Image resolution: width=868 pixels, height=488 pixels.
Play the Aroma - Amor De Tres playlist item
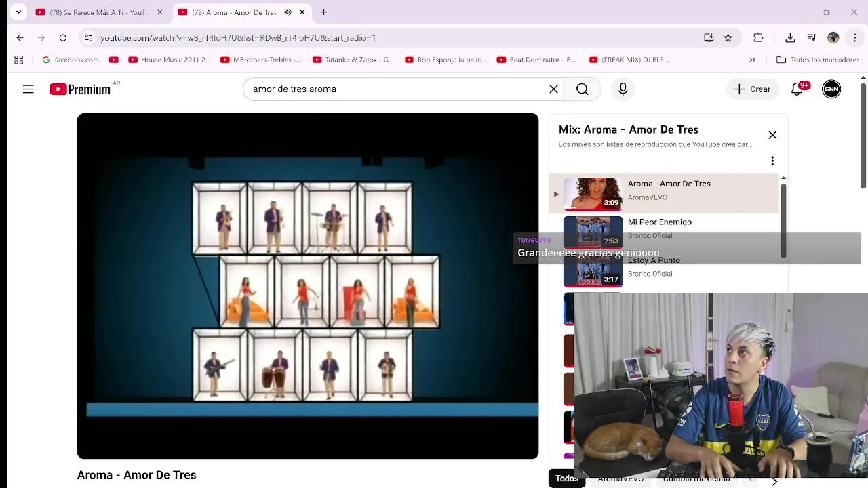(x=664, y=193)
